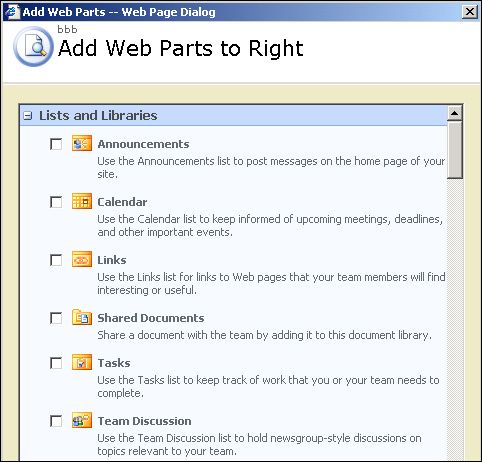Click the Announcements list icon
This screenshot has width=482, height=462.
pyautogui.click(x=82, y=143)
